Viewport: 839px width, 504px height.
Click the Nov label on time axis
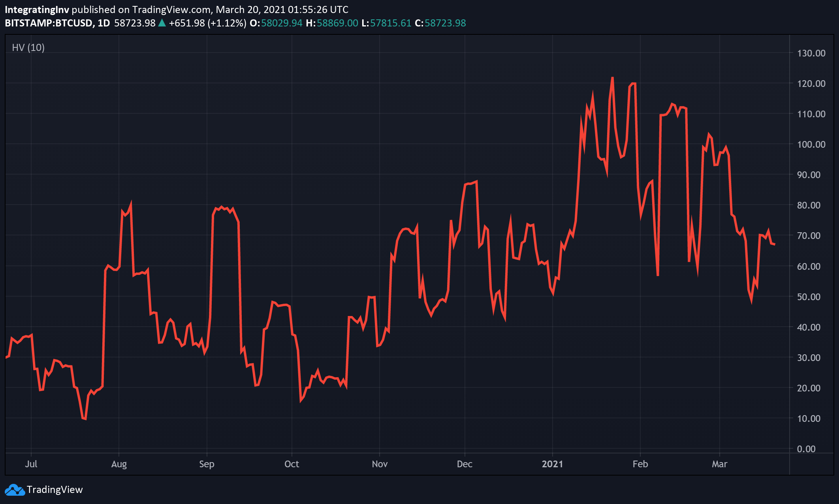point(380,464)
